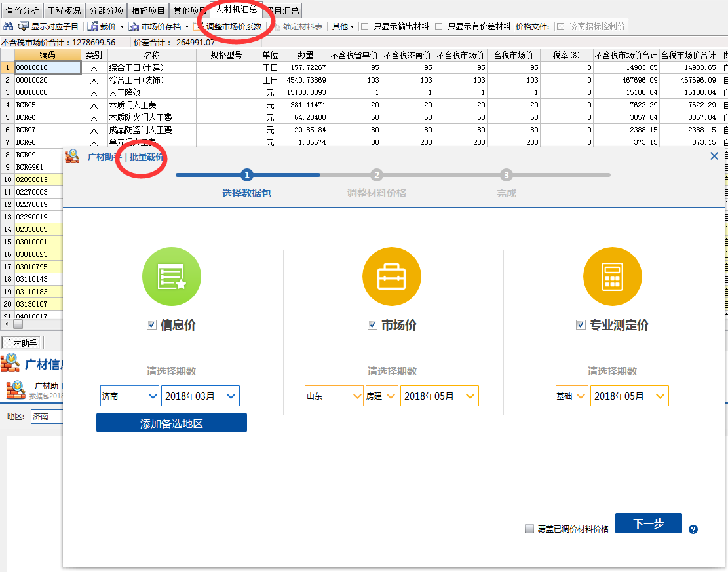Image resolution: width=728 pixels, height=572 pixels.
Task: Click the 地区 济南 input field
Action: pyautogui.click(x=47, y=417)
